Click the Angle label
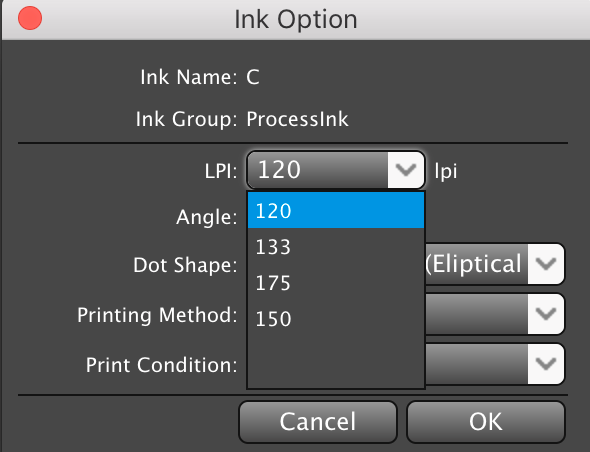This screenshot has height=452, width=590. 207,217
